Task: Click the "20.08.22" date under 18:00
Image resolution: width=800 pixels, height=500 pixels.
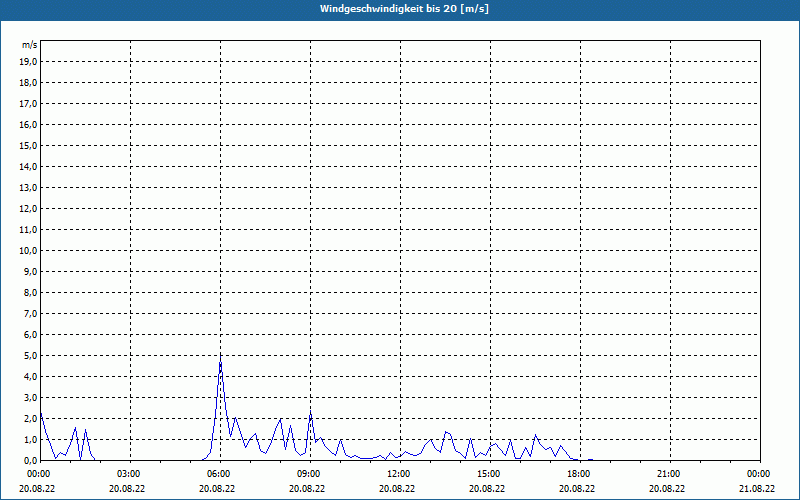Action: (x=577, y=488)
